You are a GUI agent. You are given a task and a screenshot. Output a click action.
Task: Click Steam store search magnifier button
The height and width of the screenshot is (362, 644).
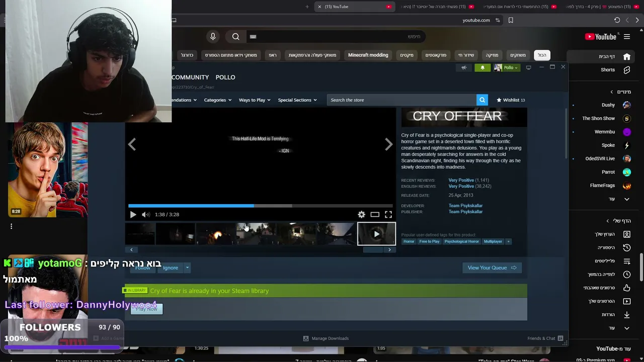click(482, 100)
